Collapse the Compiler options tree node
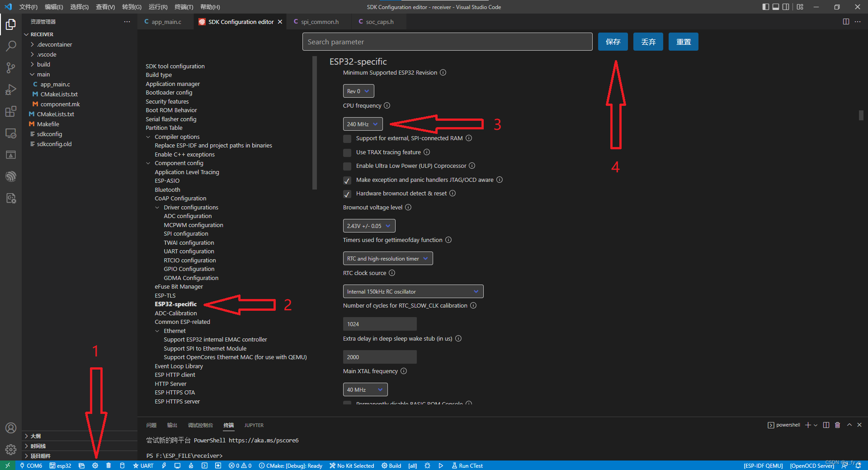Image resolution: width=868 pixels, height=470 pixels. [148, 137]
